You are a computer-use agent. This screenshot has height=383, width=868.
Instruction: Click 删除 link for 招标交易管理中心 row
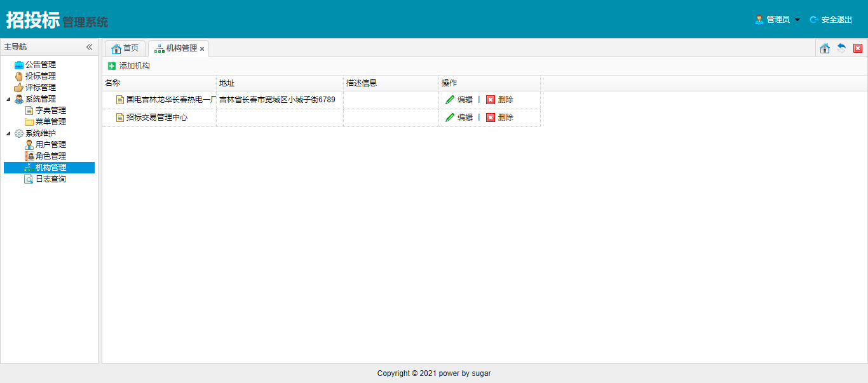coord(506,118)
